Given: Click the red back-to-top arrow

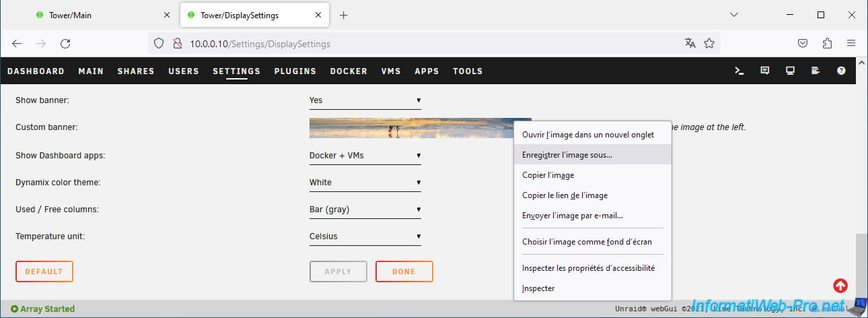Looking at the screenshot, I should [x=840, y=286].
